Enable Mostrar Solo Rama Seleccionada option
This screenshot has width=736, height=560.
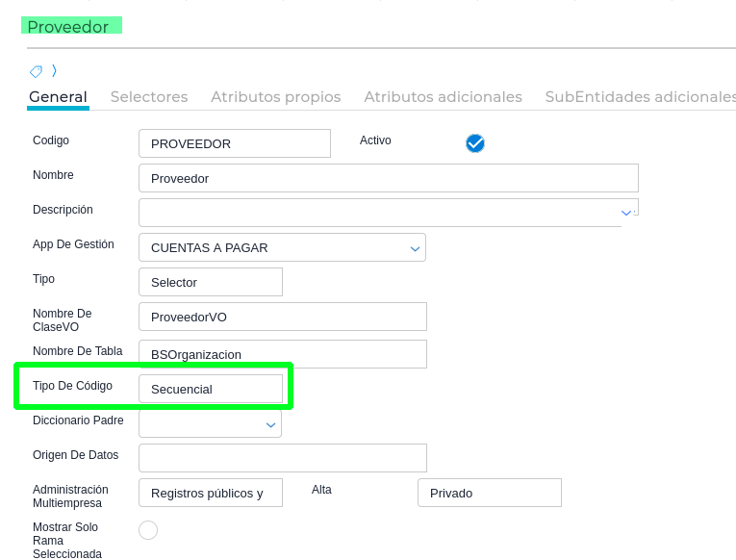(x=148, y=530)
